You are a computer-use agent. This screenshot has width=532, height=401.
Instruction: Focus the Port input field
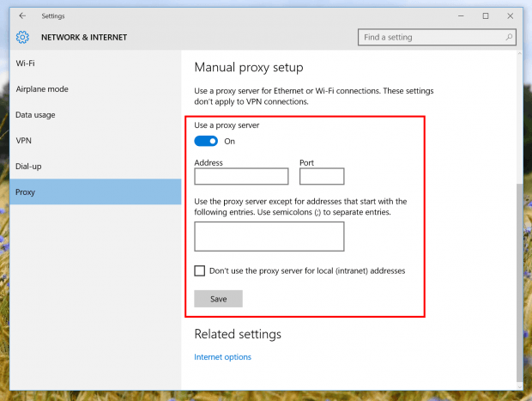pos(322,176)
